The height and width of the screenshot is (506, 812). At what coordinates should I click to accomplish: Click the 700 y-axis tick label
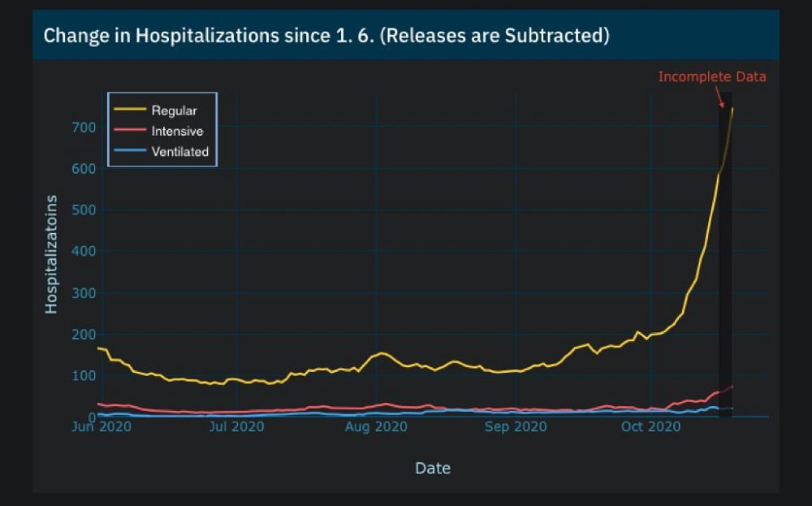click(84, 128)
